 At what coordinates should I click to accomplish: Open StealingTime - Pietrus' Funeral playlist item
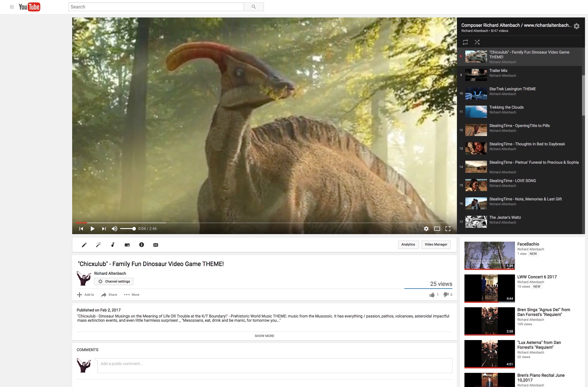pos(520,167)
